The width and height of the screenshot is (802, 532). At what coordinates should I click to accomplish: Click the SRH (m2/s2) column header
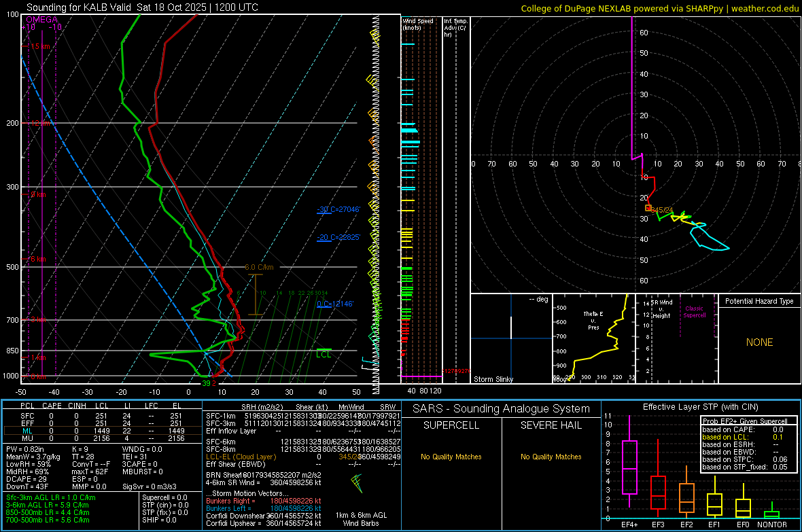point(261,407)
